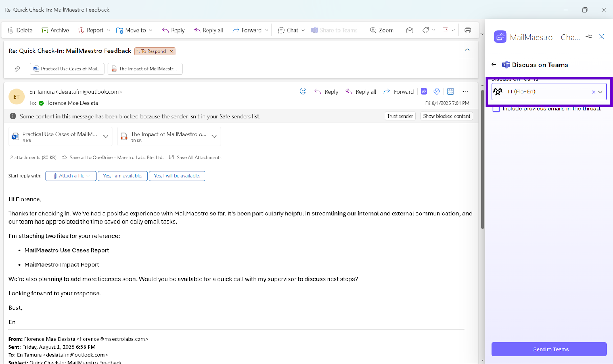
Task: Click the ET sender avatar
Action: (x=16, y=97)
